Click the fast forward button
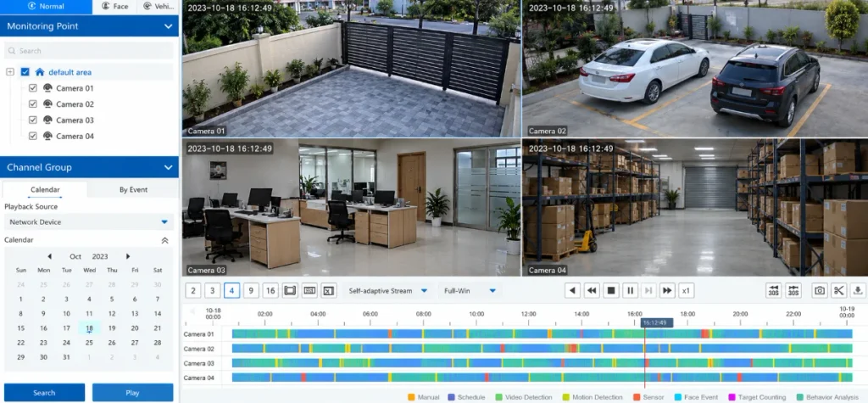This screenshot has width=868, height=403. click(668, 290)
